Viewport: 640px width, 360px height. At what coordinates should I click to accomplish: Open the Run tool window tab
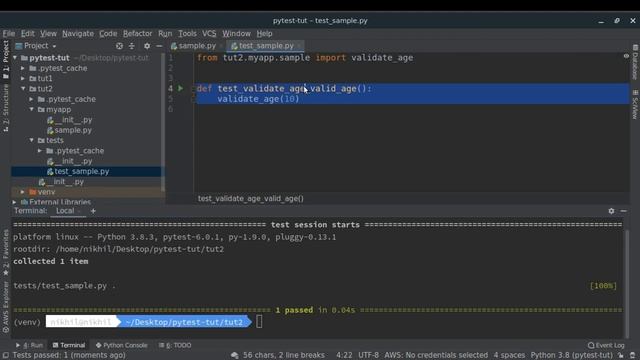[29, 345]
